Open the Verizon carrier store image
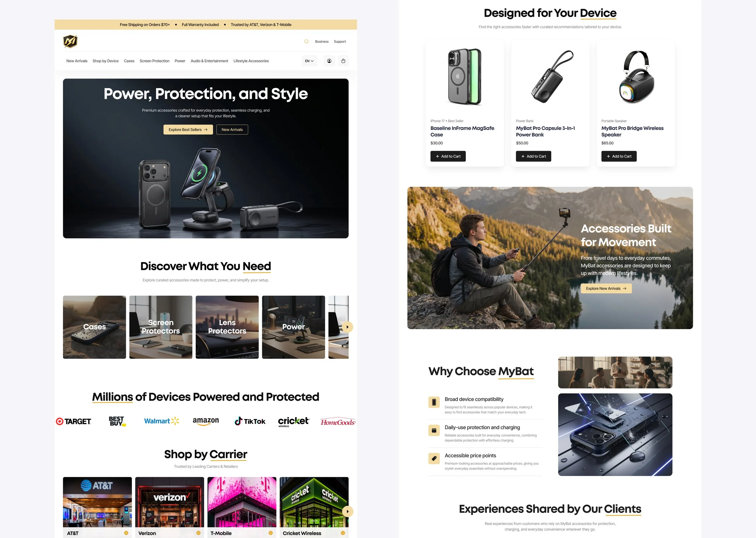Viewport: 756px width, 538px height. (x=169, y=502)
